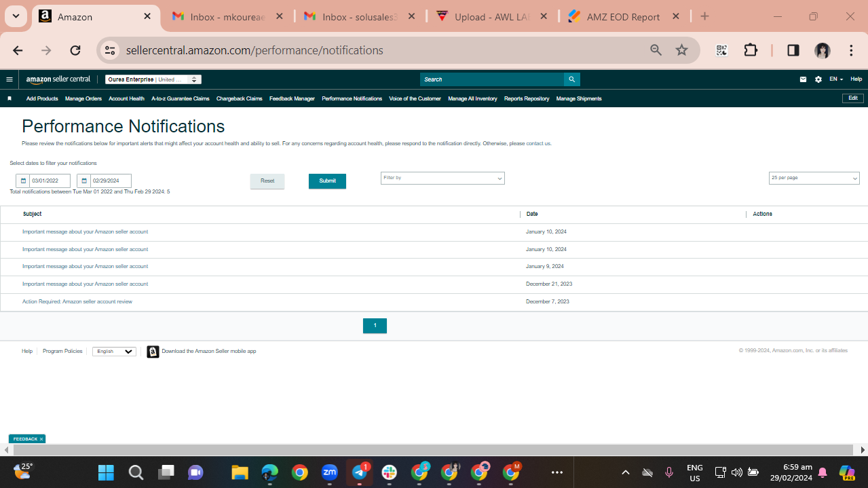Viewport: 868px width, 488px height.
Task: Open the browser Extensions puzzle icon
Action: [x=751, y=50]
